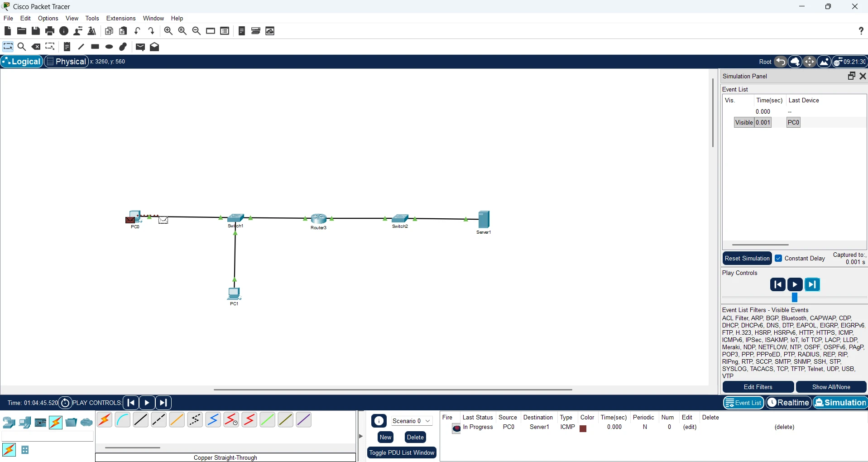Pick the Place Note tool
This screenshot has width=868, height=462.
coord(67,47)
